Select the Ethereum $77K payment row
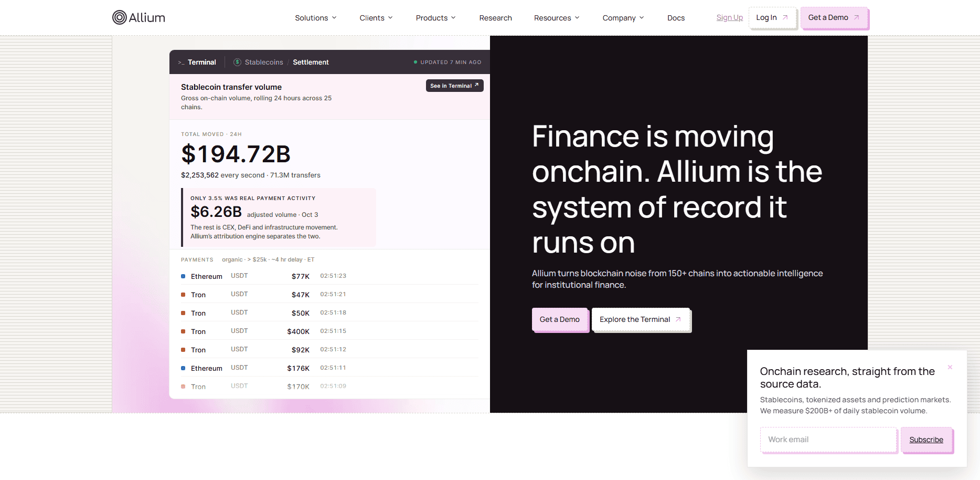The height and width of the screenshot is (480, 980). coord(329,276)
